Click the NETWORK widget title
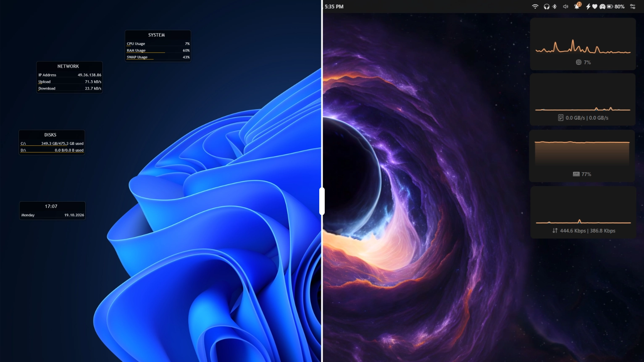The height and width of the screenshot is (362, 644). (68, 66)
